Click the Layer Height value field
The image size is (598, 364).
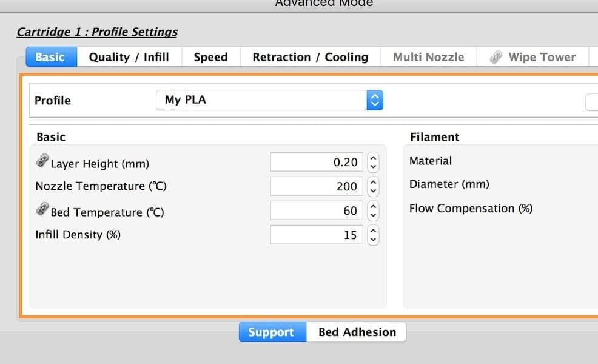tap(317, 162)
